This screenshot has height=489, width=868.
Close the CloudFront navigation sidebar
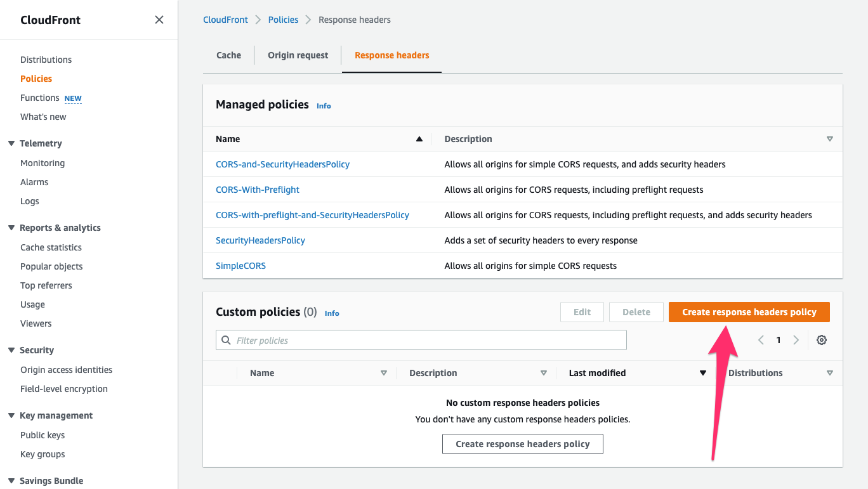159,20
